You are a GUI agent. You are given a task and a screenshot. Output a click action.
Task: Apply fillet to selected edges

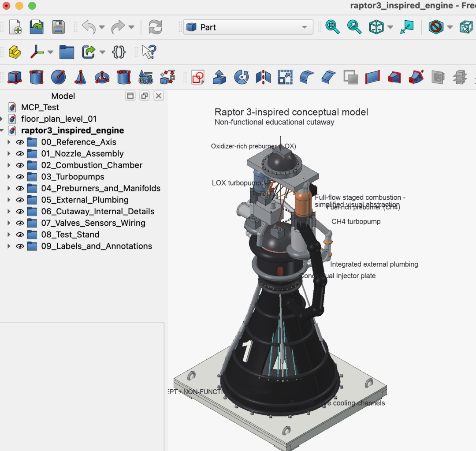307,77
